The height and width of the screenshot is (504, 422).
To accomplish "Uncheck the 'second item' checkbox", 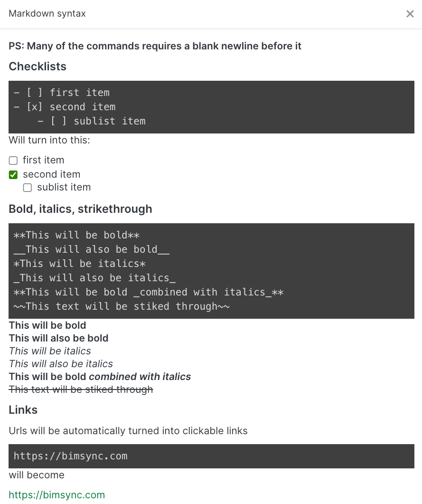I will click(13, 174).
